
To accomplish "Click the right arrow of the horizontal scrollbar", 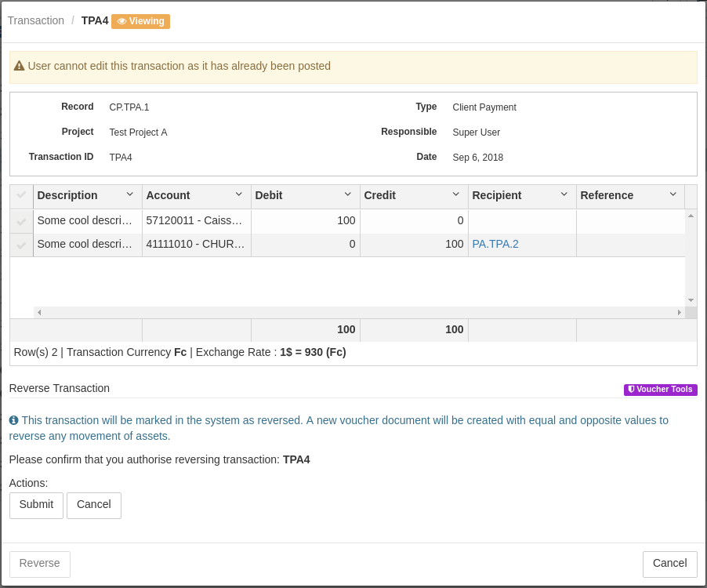I will pos(679,312).
